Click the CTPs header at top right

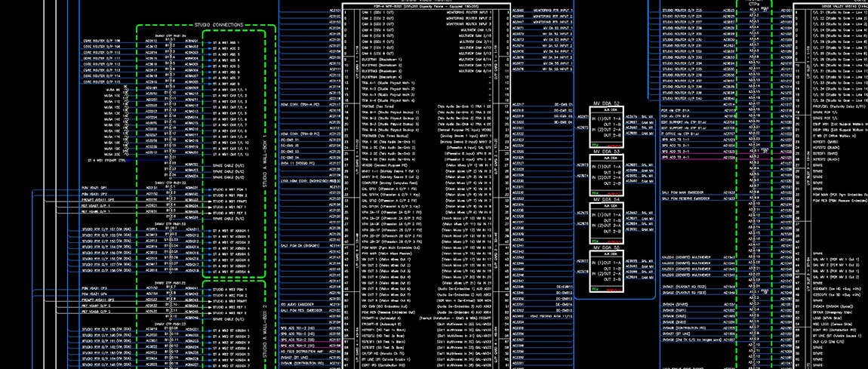pyautogui.click(x=753, y=3)
